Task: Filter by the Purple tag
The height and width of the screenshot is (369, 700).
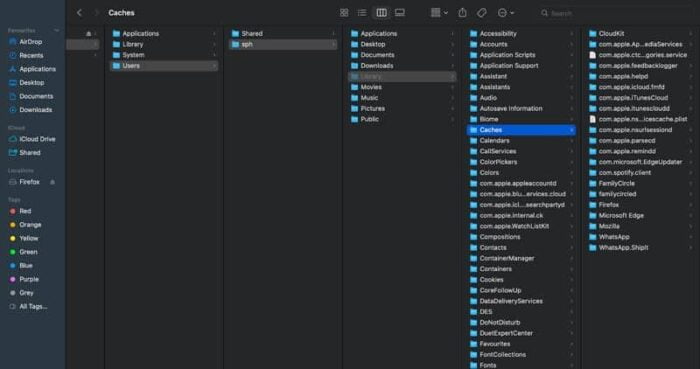Action: pyautogui.click(x=29, y=279)
